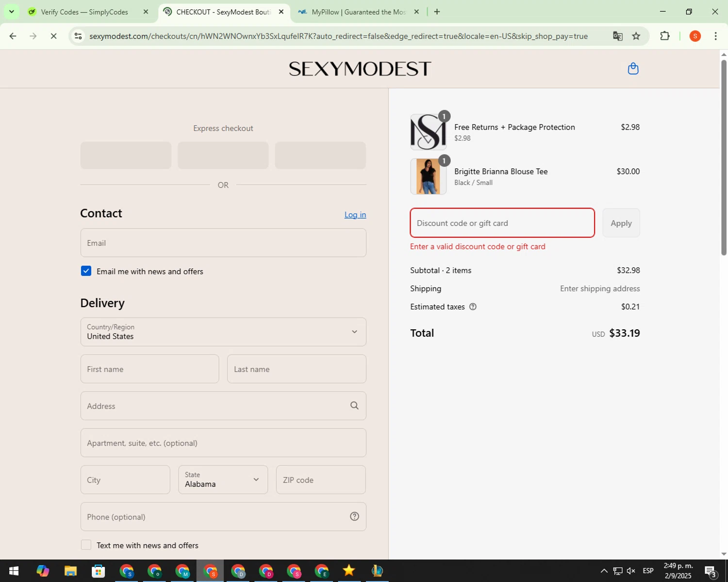Open the site information icon in address bar
The height and width of the screenshot is (582, 728).
(x=78, y=36)
